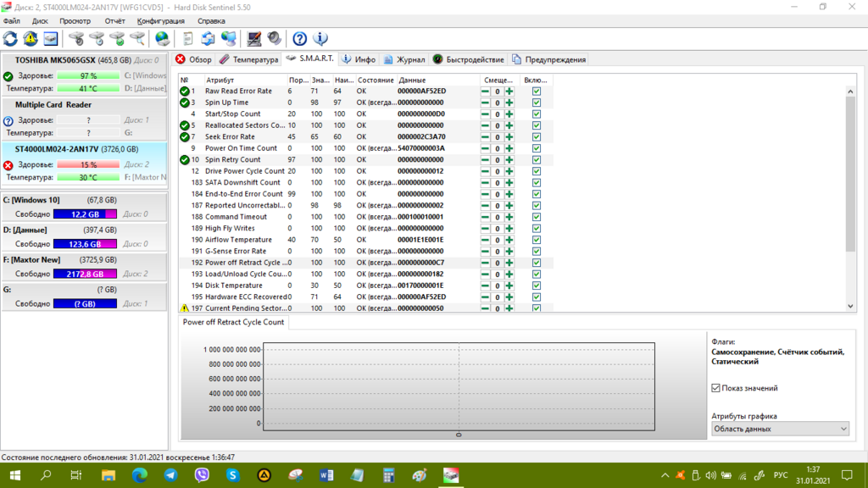This screenshot has height=488, width=868.
Task: Open Telegram from the taskbar
Action: pos(170,475)
